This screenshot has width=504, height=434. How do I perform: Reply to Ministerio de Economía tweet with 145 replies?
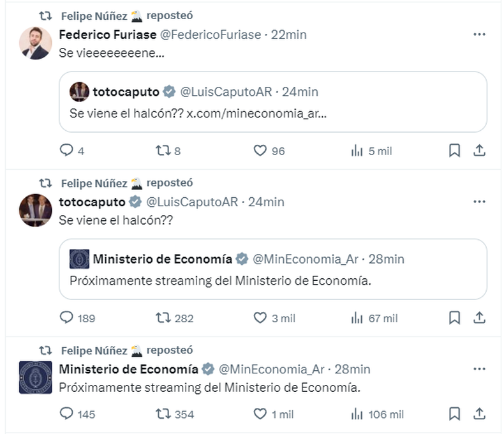(x=67, y=414)
